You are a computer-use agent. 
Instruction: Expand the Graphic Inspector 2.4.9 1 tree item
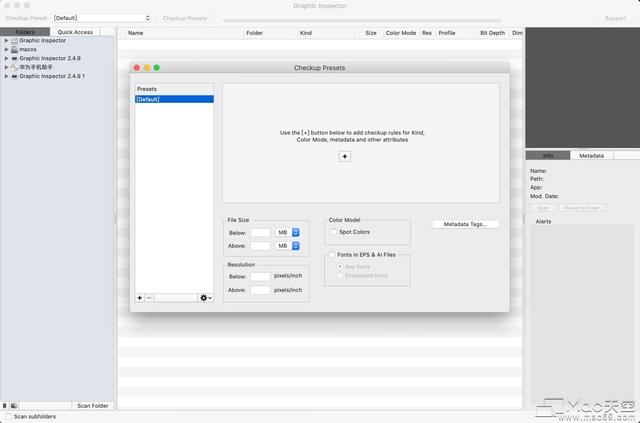click(x=6, y=76)
